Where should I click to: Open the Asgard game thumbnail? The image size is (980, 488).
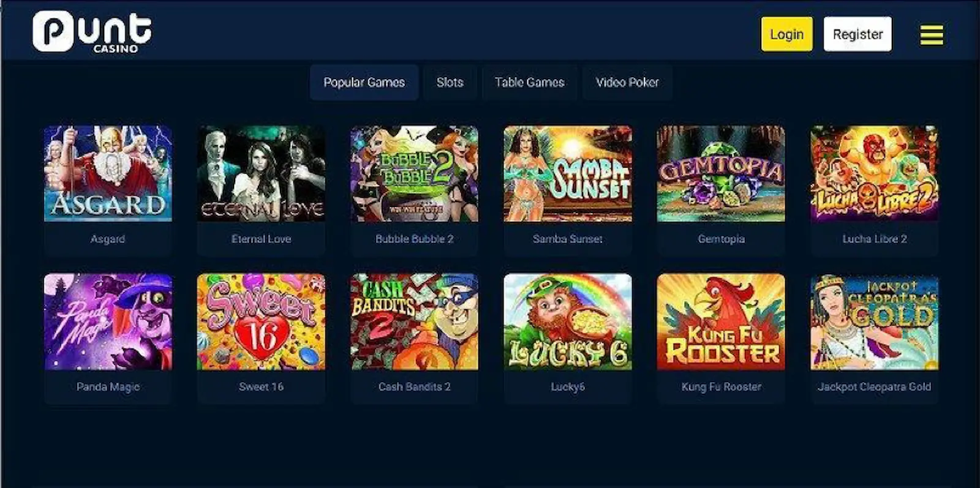108,174
